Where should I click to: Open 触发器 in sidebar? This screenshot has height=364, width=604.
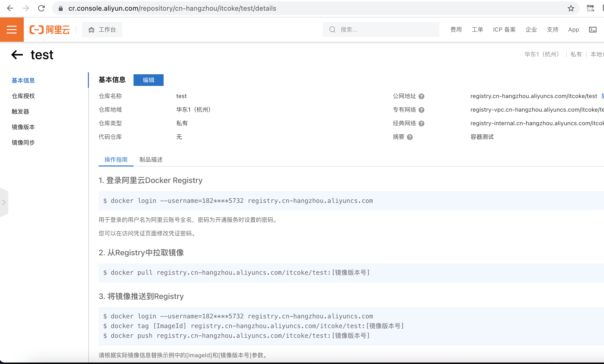pyautogui.click(x=20, y=111)
